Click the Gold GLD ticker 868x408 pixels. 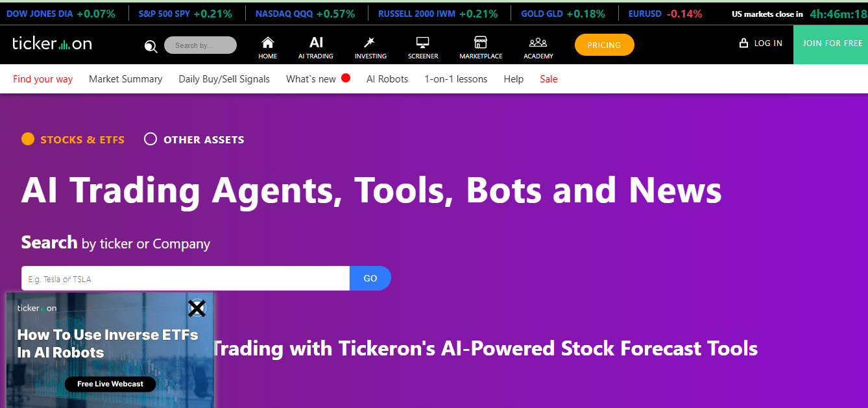563,14
